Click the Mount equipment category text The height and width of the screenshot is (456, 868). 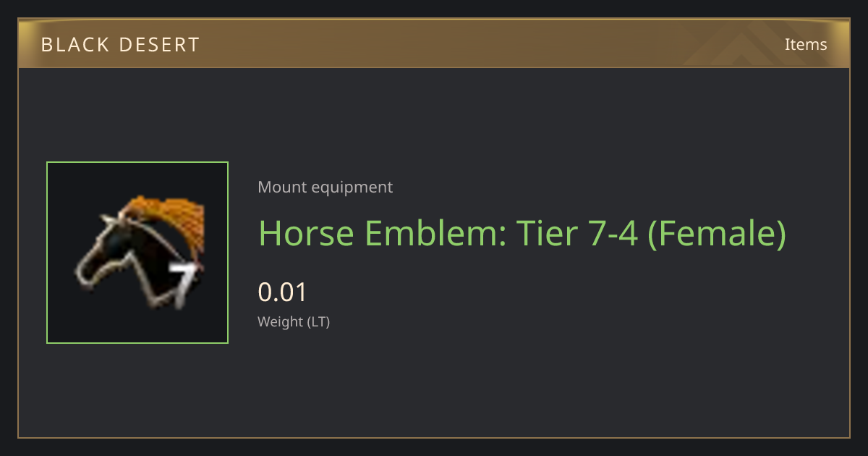pos(325,187)
